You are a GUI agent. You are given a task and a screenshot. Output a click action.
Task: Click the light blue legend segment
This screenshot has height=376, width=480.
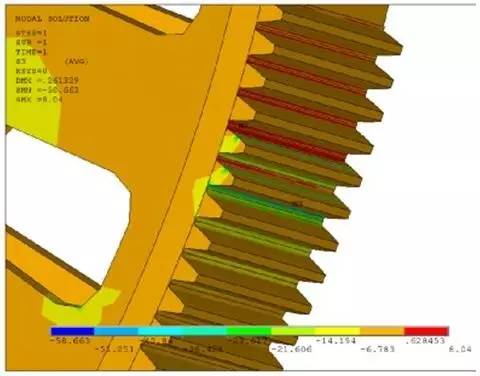click(x=116, y=331)
